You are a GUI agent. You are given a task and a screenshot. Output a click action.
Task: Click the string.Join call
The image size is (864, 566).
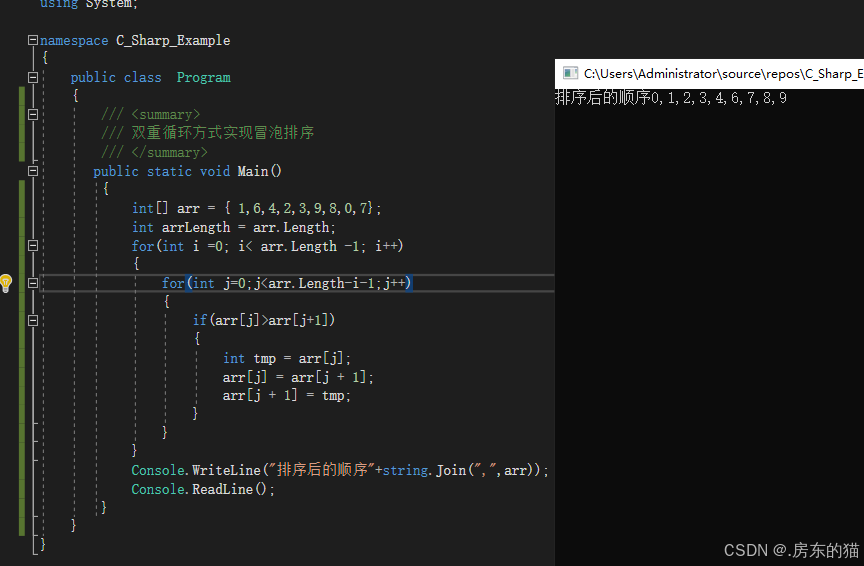pyautogui.click(x=457, y=470)
